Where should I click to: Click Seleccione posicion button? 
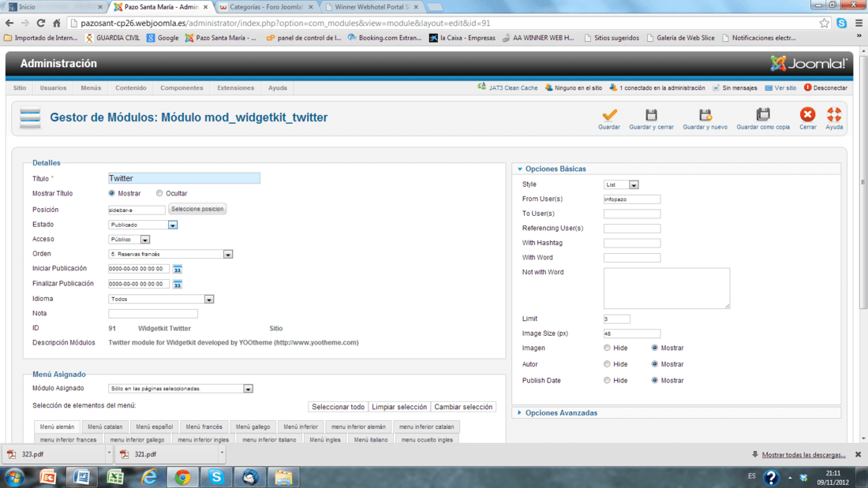[x=197, y=209]
